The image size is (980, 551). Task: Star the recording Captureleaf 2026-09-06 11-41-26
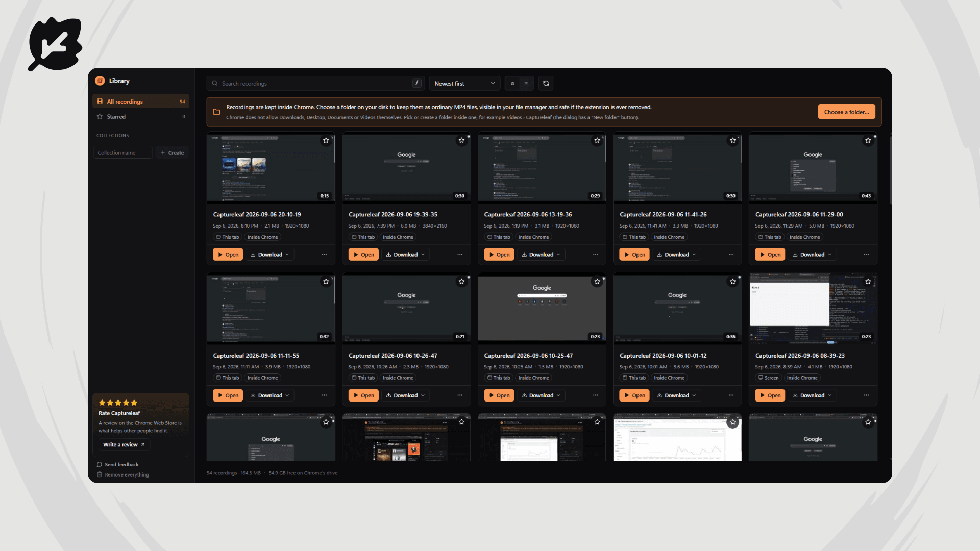[733, 140]
